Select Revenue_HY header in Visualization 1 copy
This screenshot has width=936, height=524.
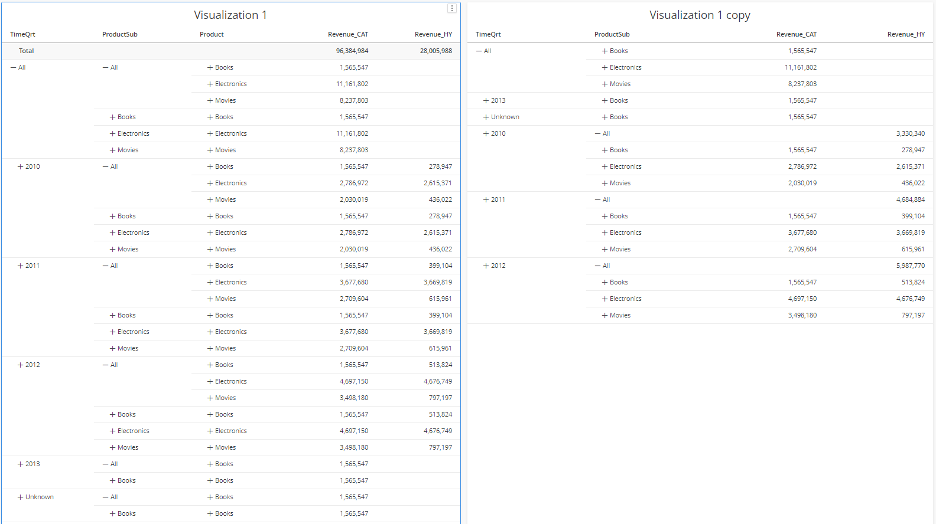pos(905,34)
